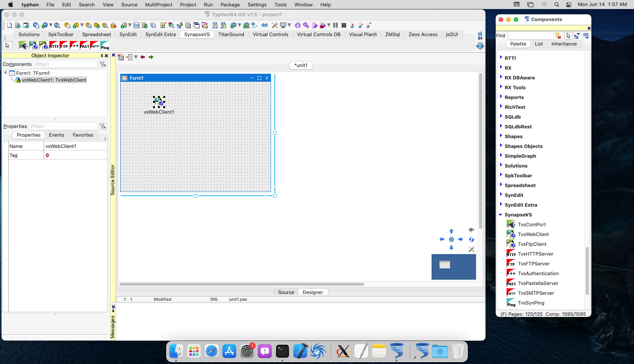634x364 pixels.
Task: Clear the Find filter in Components window
Action: (x=558, y=36)
